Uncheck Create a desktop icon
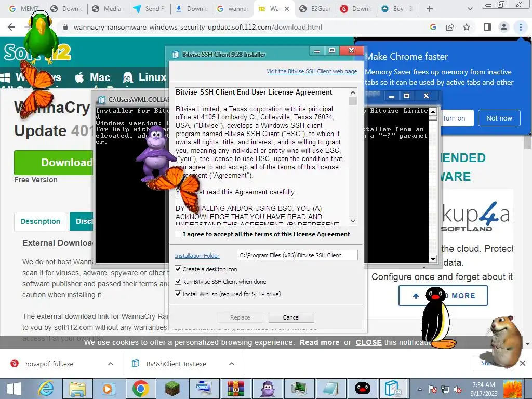 coord(178,269)
